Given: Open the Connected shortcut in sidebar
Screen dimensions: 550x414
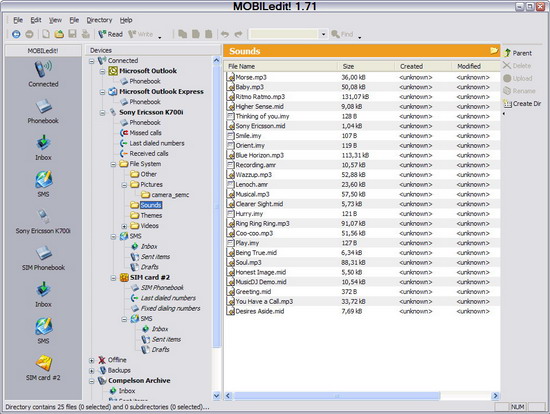Looking at the screenshot, I should tap(43, 74).
